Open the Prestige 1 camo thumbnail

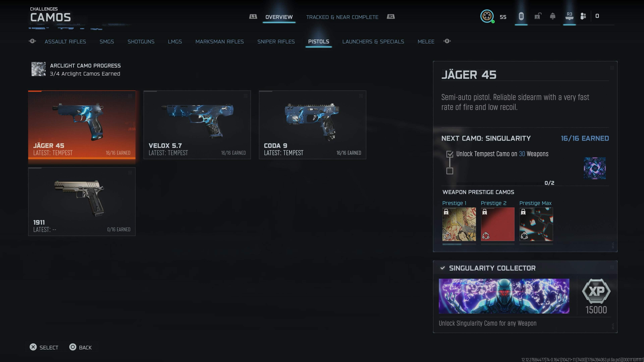459,224
